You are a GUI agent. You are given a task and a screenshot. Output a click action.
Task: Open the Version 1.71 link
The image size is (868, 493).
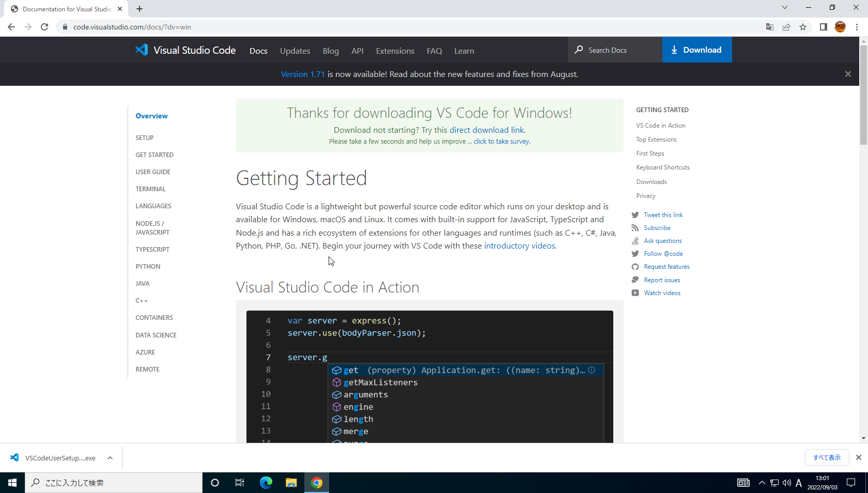303,74
